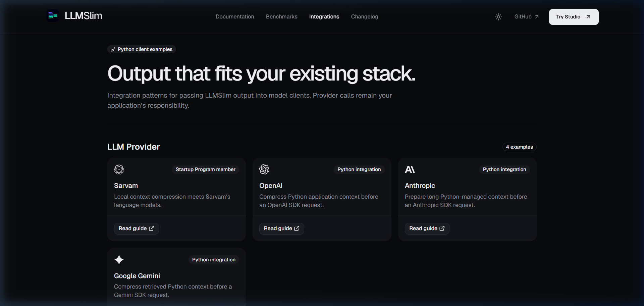Click the headline Output that fits your existing stack
This screenshot has width=644, height=306.
tap(261, 73)
